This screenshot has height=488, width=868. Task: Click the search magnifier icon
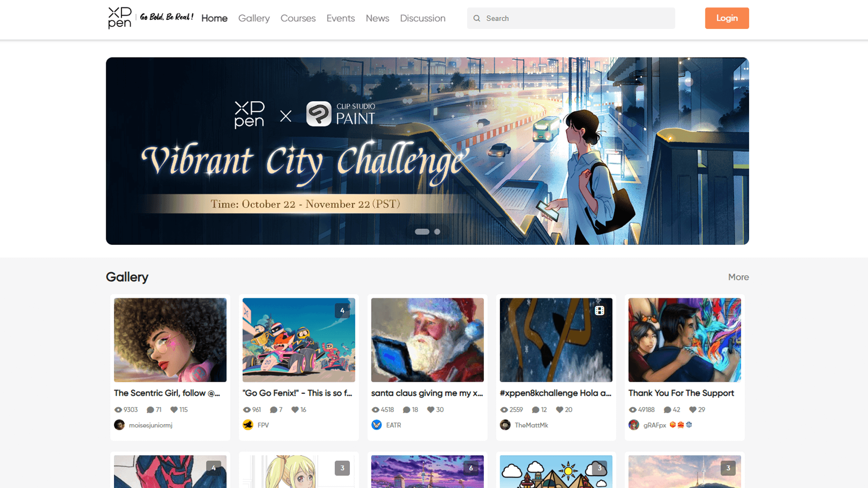pos(476,19)
